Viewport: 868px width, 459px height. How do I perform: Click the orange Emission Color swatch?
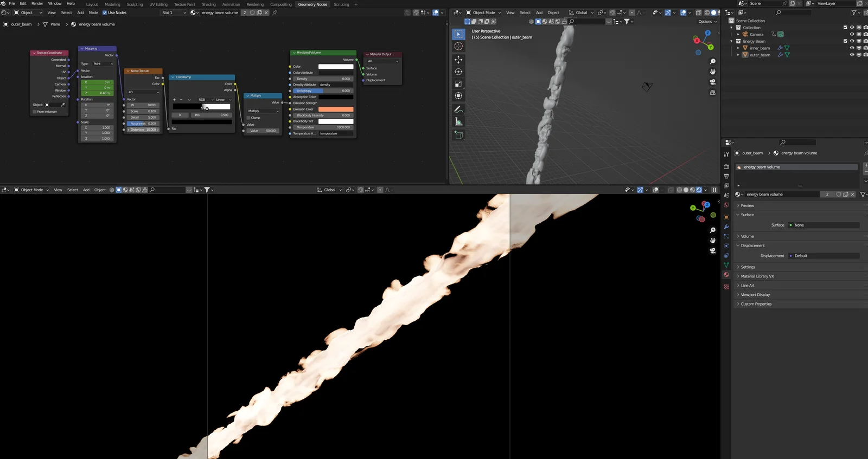coord(336,109)
